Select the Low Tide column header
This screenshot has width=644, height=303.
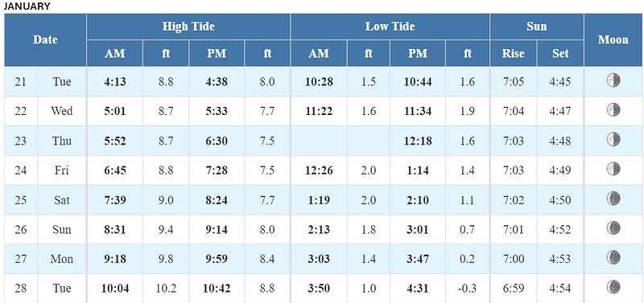pos(390,27)
